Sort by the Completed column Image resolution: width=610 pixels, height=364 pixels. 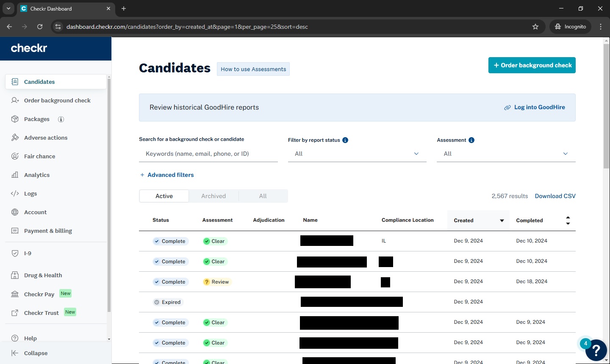543,221
